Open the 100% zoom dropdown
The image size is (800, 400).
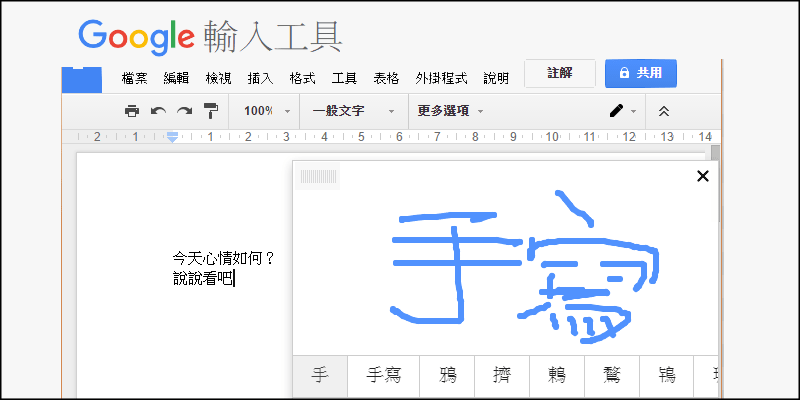pyautogui.click(x=267, y=111)
